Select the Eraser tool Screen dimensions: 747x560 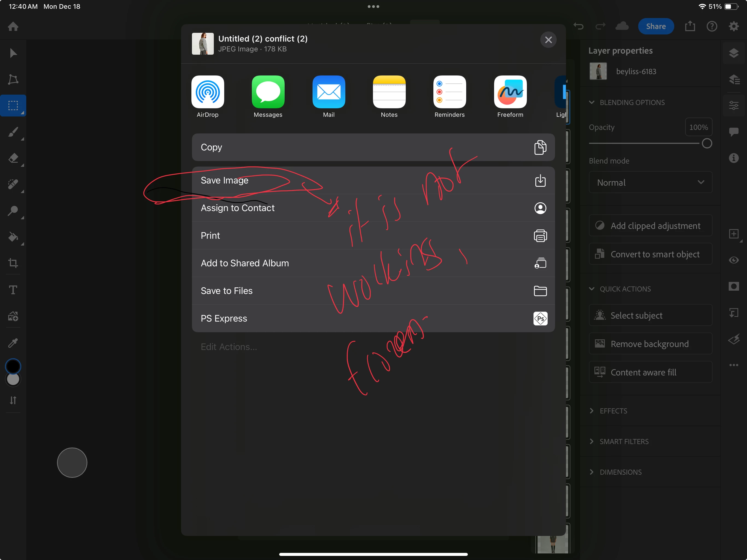click(x=13, y=158)
